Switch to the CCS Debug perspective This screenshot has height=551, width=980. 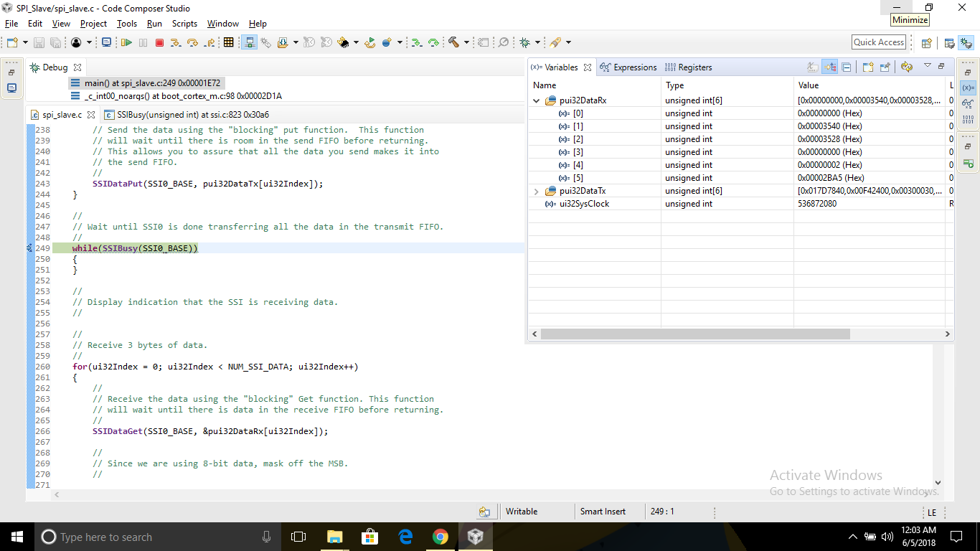[966, 42]
